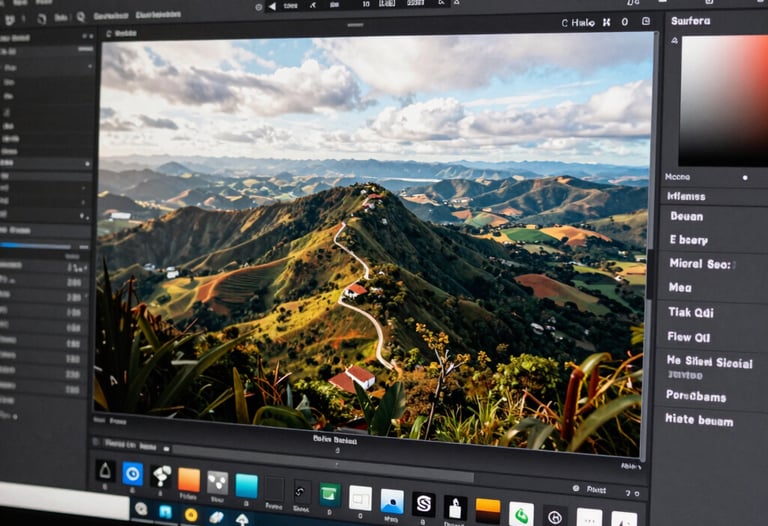Click the Bafes Berinal label below canvas
The height and width of the screenshot is (526, 768).
(335, 440)
